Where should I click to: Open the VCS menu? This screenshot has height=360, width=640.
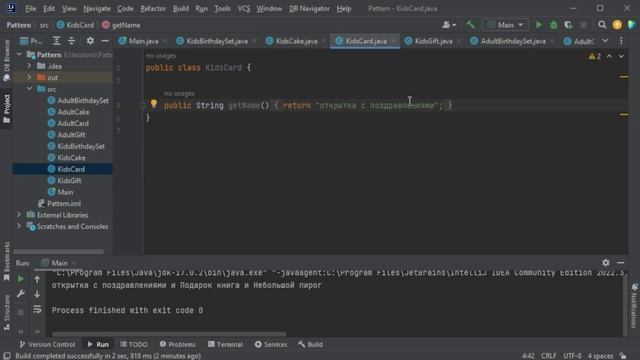point(244,9)
